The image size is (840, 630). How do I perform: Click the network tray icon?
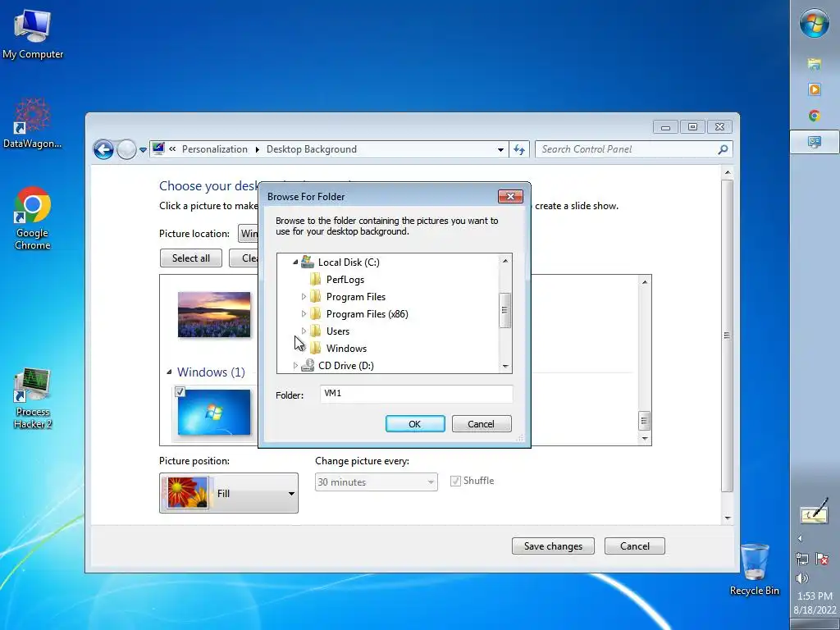802,559
